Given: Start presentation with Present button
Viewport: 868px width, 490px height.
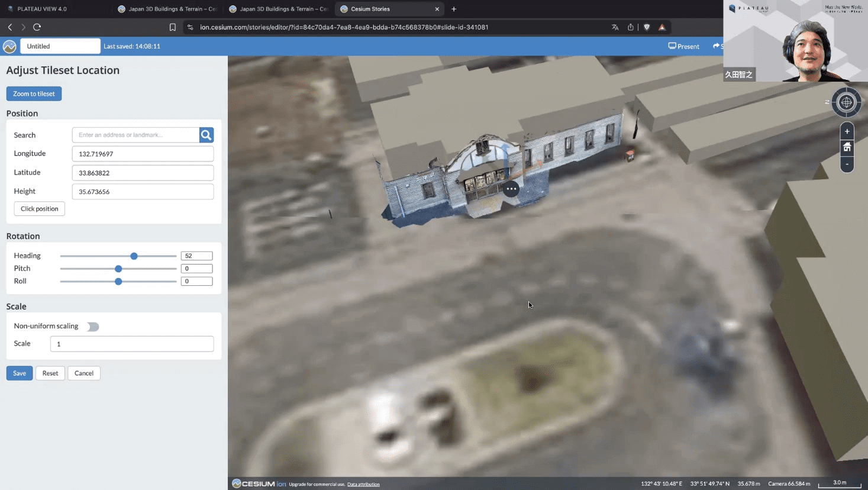Looking at the screenshot, I should coord(683,46).
